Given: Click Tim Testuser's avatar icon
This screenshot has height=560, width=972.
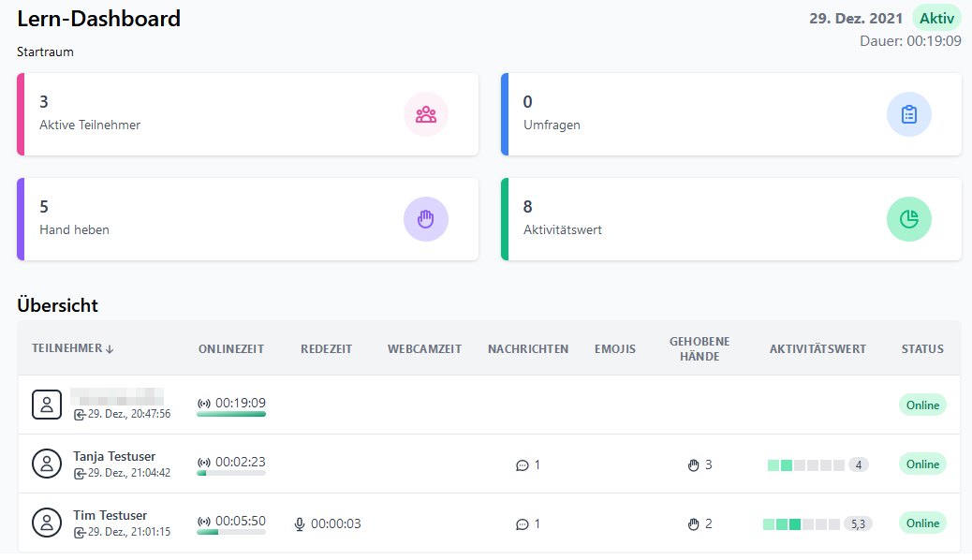Looking at the screenshot, I should (47, 523).
